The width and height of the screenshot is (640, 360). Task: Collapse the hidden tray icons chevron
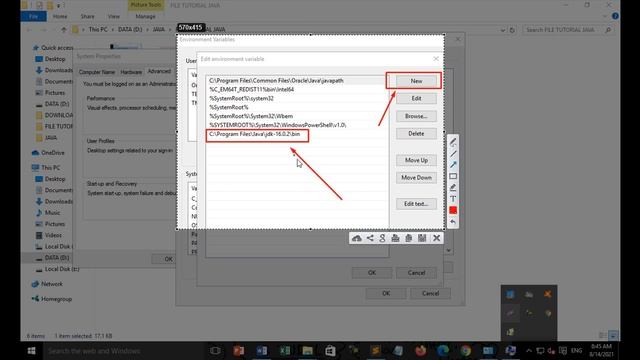529,351
